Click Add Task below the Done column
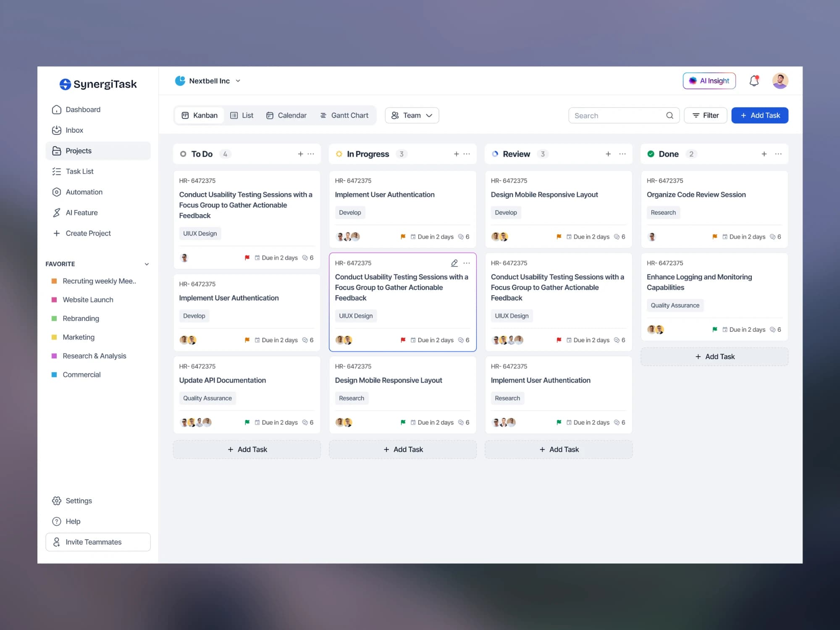 click(714, 357)
